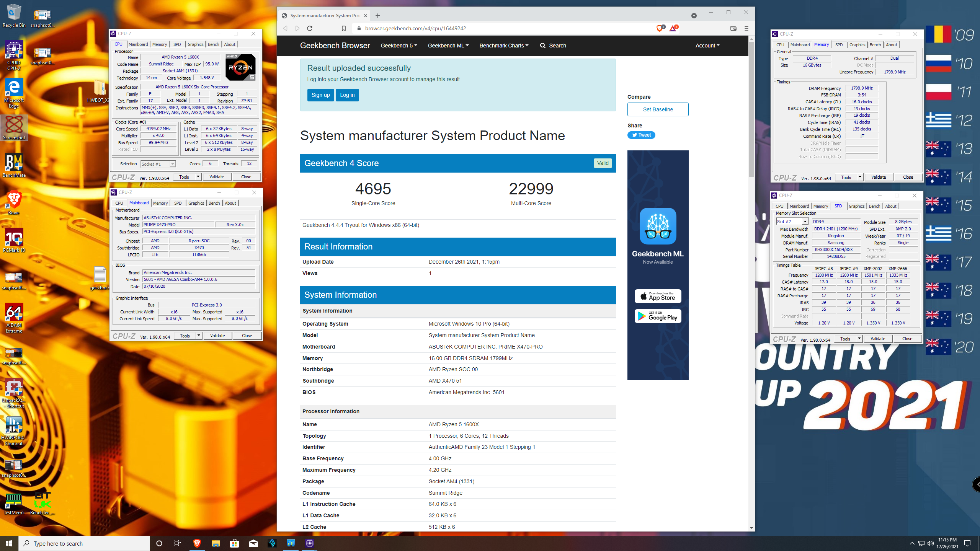Image resolution: width=980 pixels, height=551 pixels.
Task: Close the Geekbench browser tab
Action: point(366,16)
